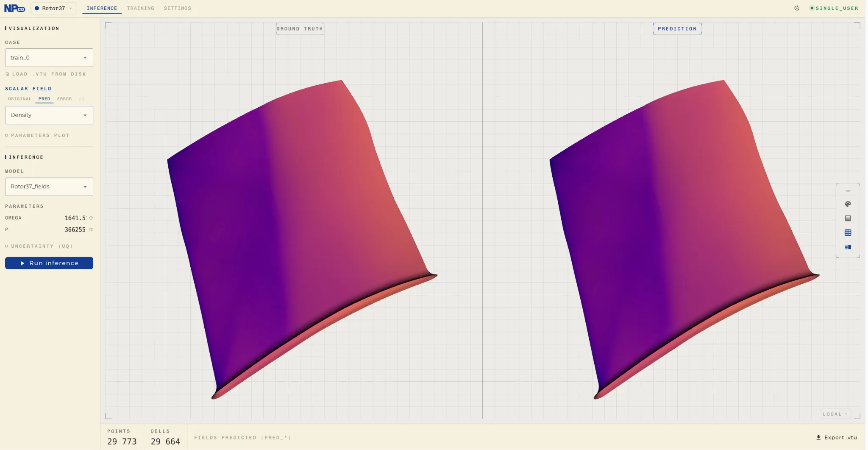
Task: Open the LOCAL scale dropdown
Action: tap(835, 414)
